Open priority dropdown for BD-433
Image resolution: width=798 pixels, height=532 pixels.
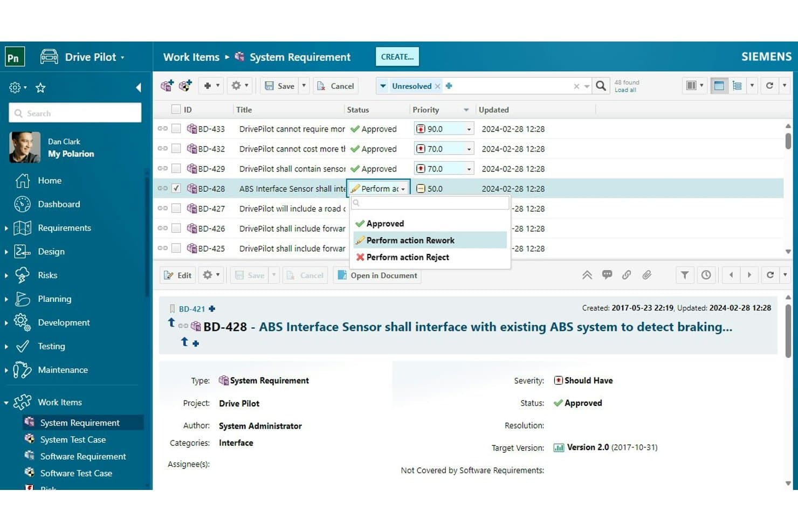(x=469, y=129)
